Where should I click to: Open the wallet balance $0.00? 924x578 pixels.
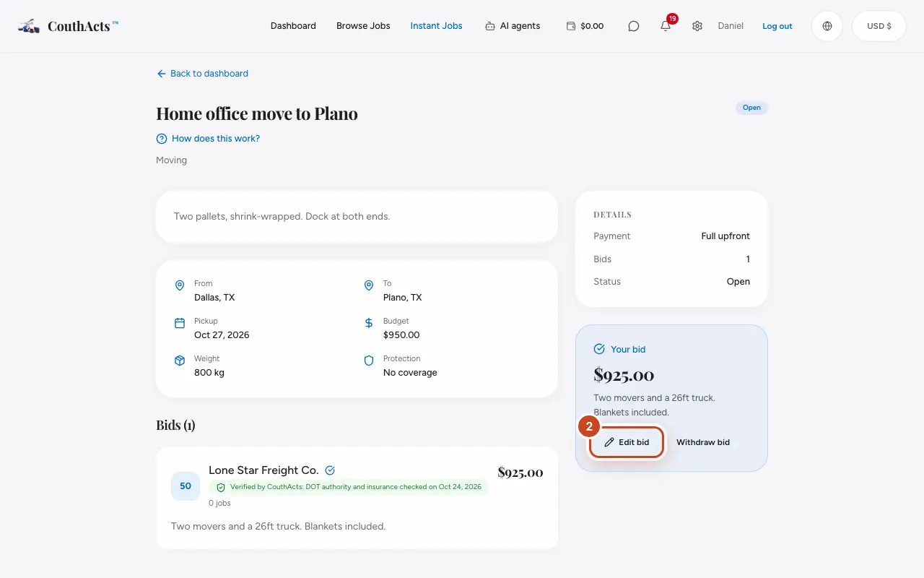pyautogui.click(x=585, y=26)
